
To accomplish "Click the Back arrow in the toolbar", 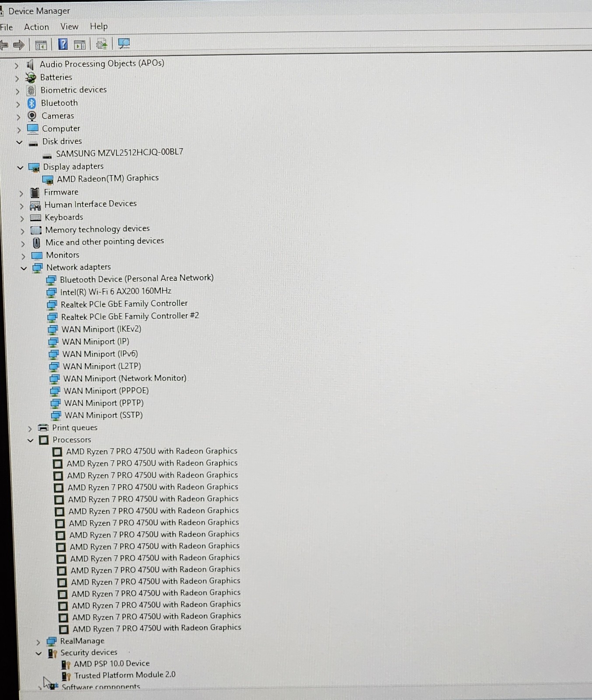I will click(x=4, y=45).
